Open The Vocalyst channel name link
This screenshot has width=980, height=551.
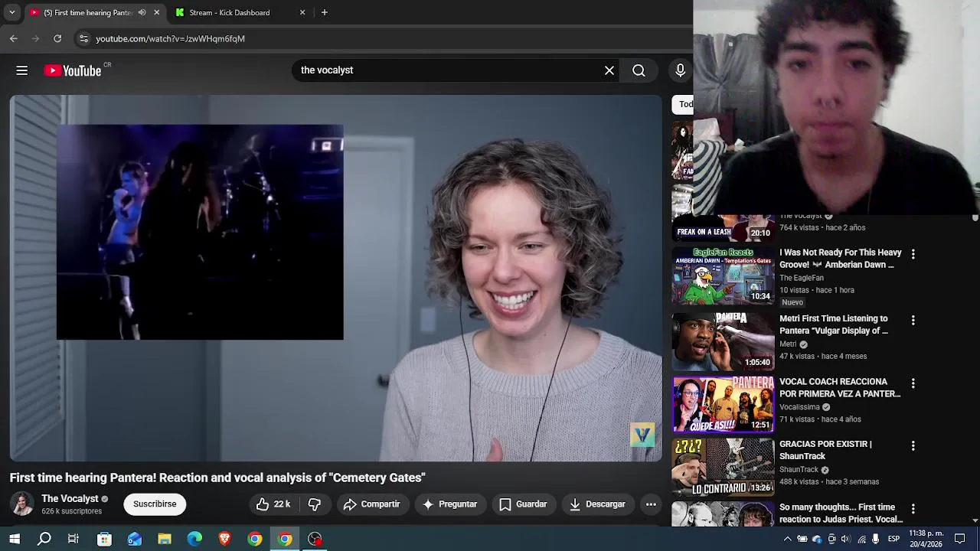click(70, 499)
